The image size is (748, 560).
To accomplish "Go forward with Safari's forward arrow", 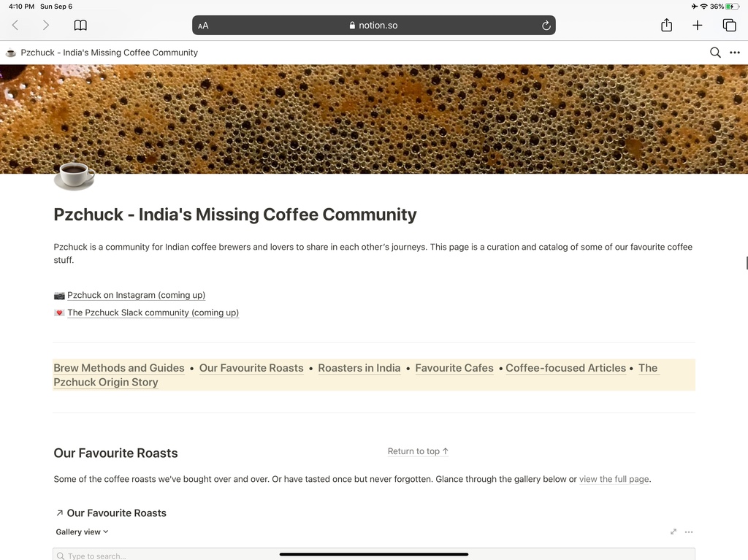I will tap(46, 26).
